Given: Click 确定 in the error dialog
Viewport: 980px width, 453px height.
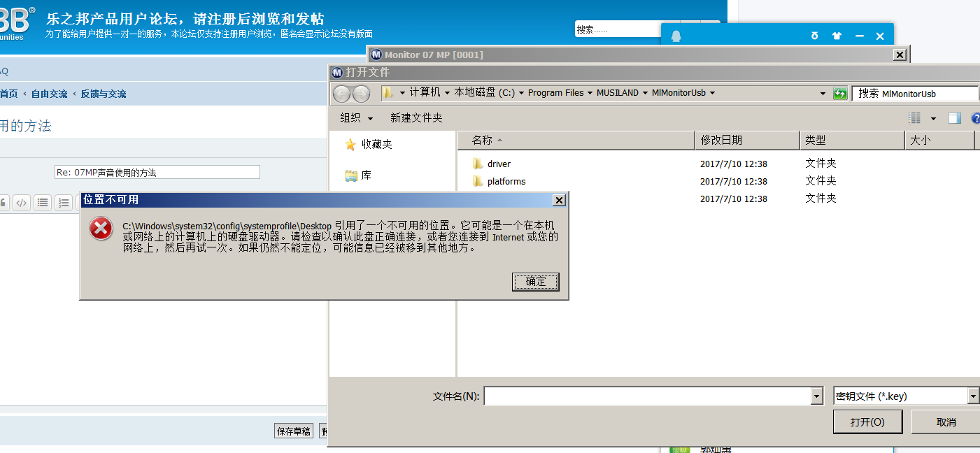Looking at the screenshot, I should click(535, 282).
